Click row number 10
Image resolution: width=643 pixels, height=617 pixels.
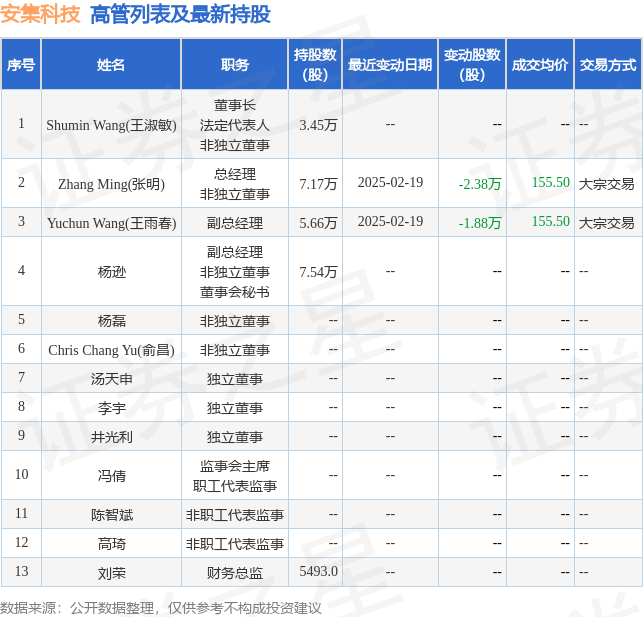point(21,474)
